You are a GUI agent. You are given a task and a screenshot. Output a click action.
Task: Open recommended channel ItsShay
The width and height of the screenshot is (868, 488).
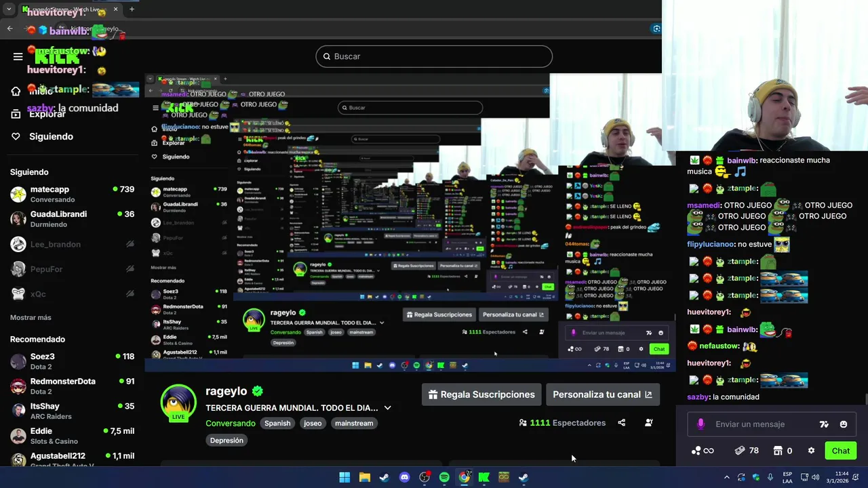click(72, 411)
